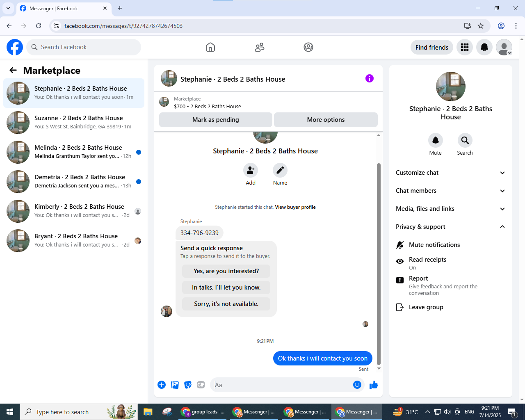Open the Demetria conversation
Screen dimensions: 525x420
74,182
